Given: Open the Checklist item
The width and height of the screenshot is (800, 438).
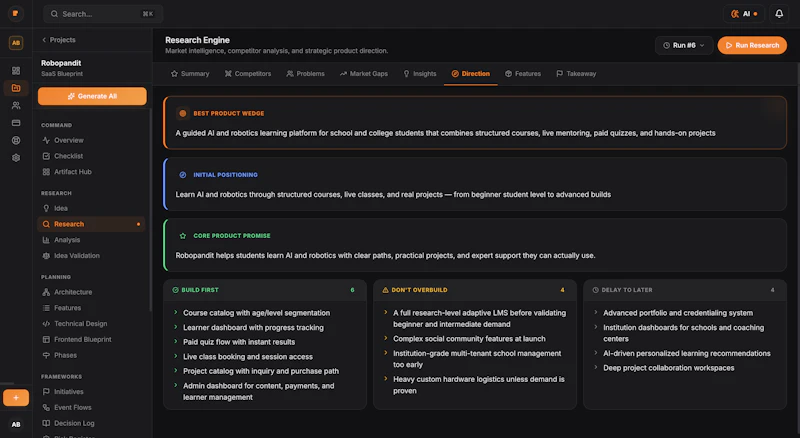Looking at the screenshot, I should coord(92,156).
